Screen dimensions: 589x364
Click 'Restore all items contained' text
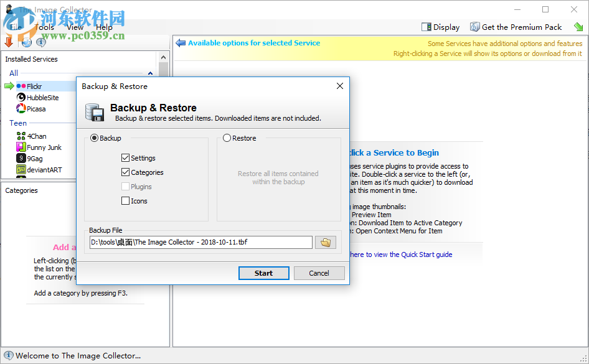point(278,174)
